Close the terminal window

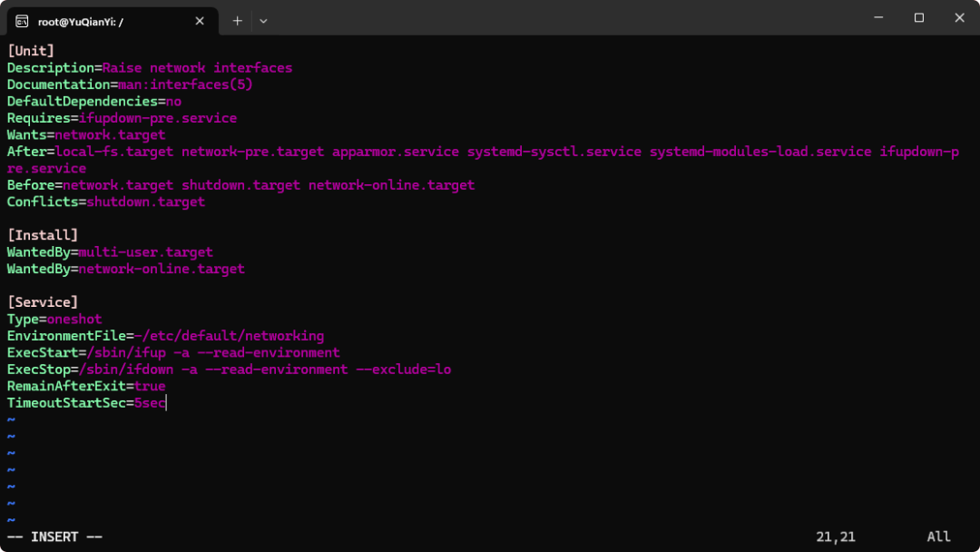pyautogui.click(x=959, y=17)
